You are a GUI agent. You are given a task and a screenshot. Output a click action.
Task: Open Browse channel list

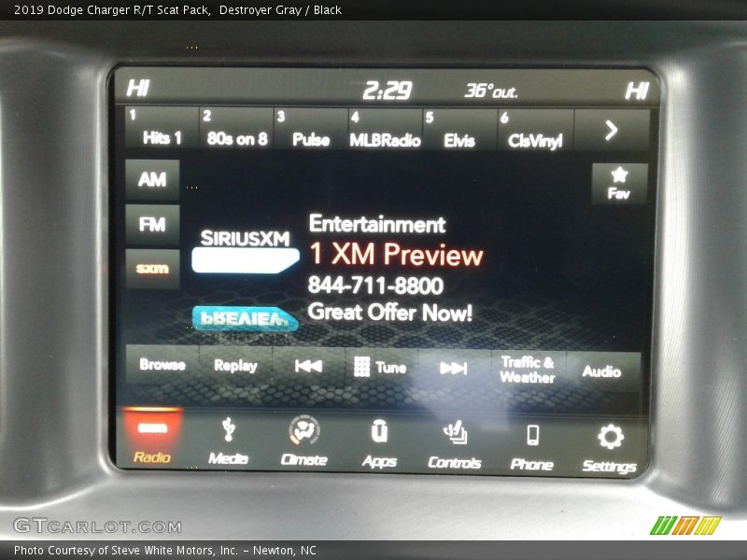162,365
